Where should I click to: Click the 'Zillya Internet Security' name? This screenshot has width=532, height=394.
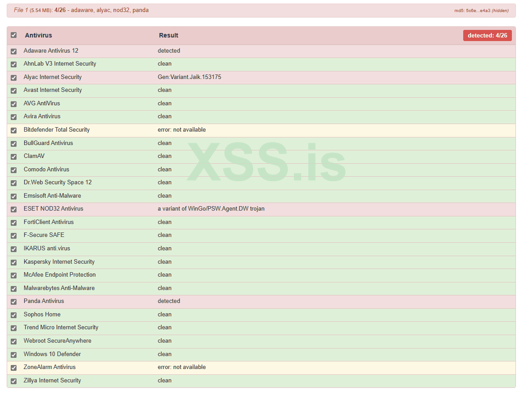pos(52,381)
